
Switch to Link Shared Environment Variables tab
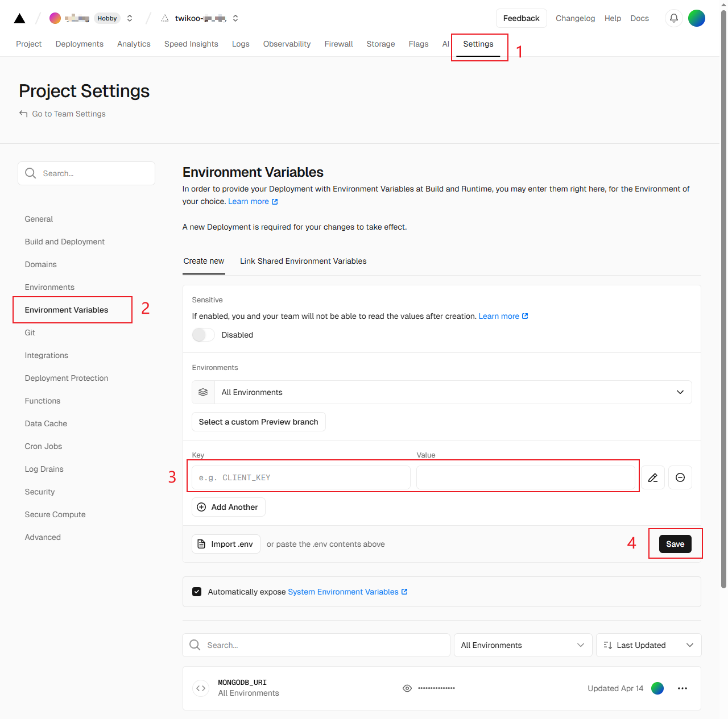click(x=303, y=261)
